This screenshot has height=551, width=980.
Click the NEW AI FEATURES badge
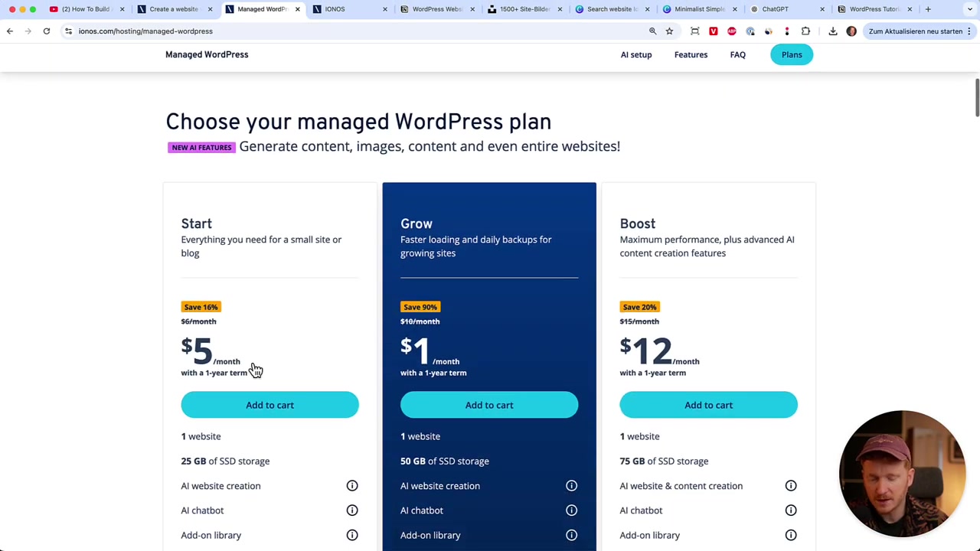[201, 147]
